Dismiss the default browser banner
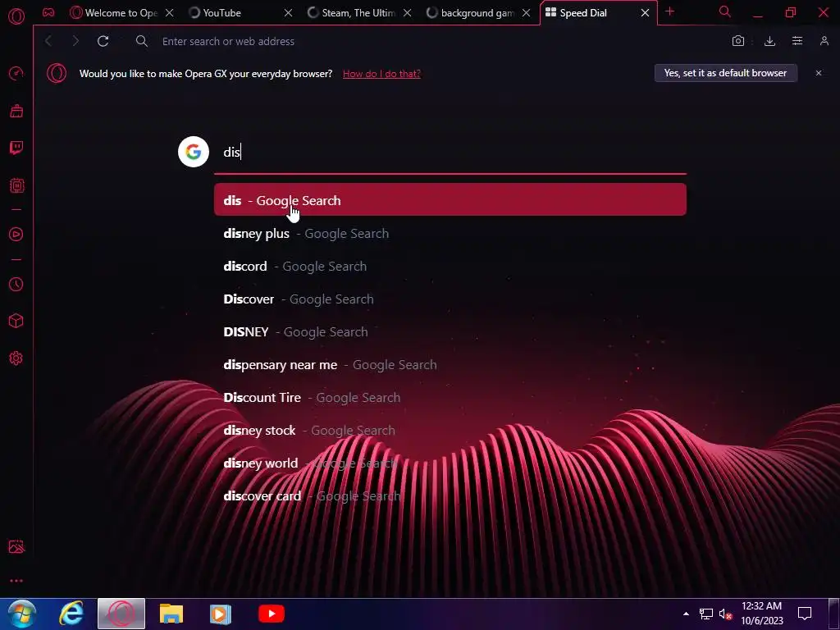The height and width of the screenshot is (630, 840). (819, 73)
